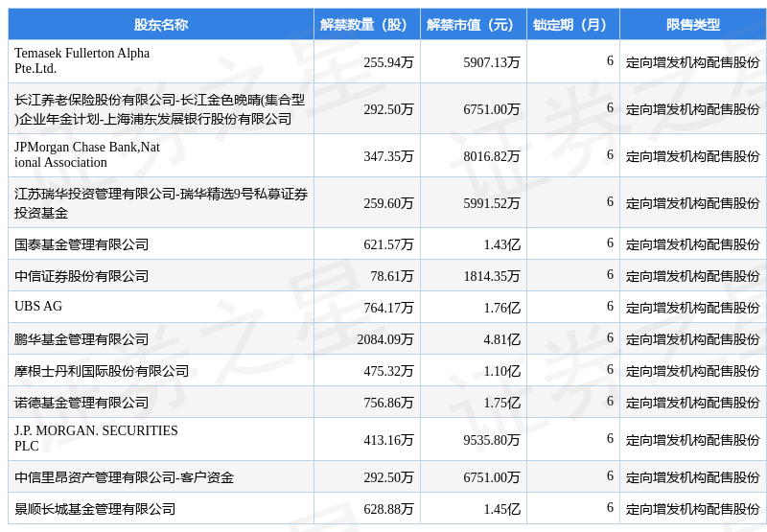Select lock-up period 6 in 国泰基金 row

point(610,243)
